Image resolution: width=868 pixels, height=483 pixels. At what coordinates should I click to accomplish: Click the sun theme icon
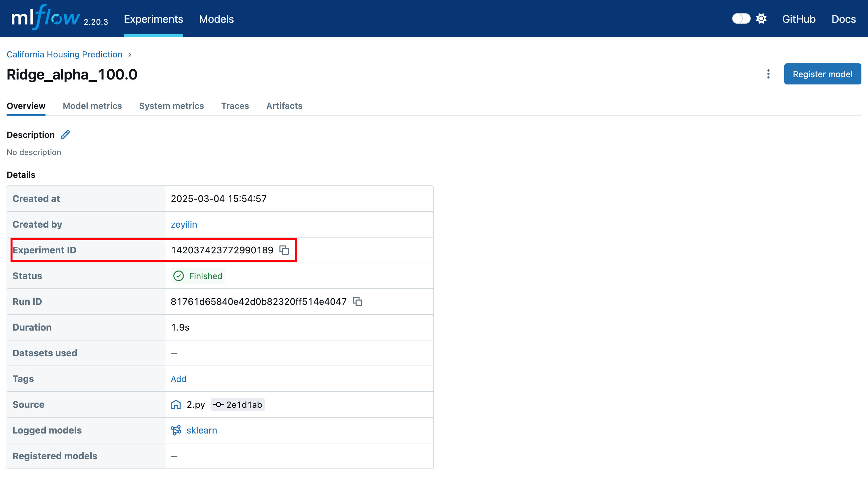(x=761, y=18)
